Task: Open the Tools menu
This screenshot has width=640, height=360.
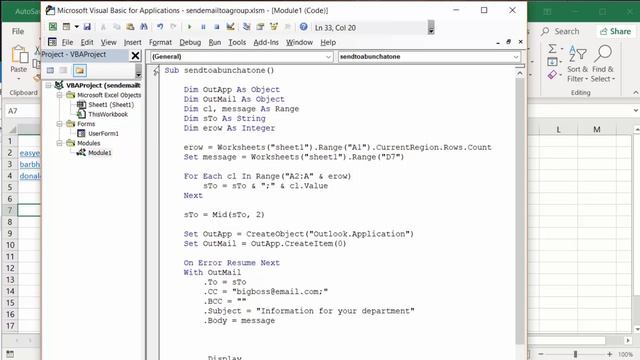Action: pyautogui.click(x=237, y=42)
